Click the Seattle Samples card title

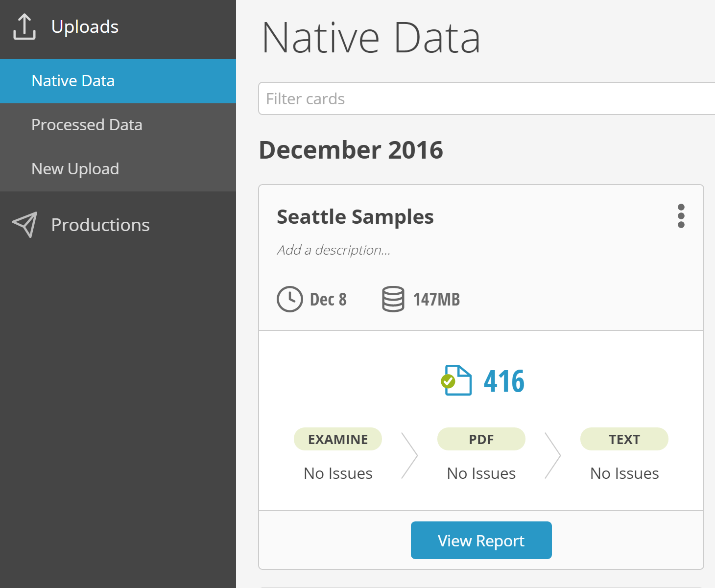[355, 216]
